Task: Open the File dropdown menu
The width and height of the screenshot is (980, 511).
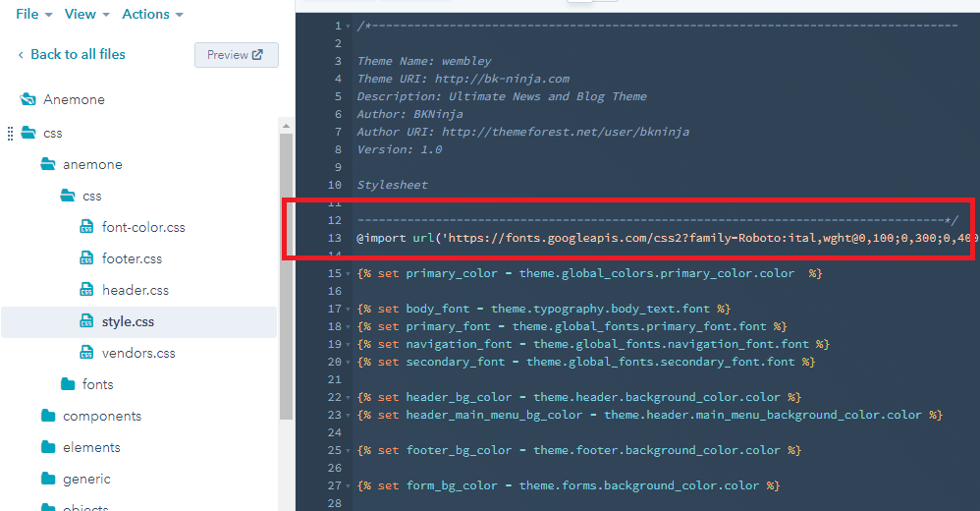Action: click(33, 14)
